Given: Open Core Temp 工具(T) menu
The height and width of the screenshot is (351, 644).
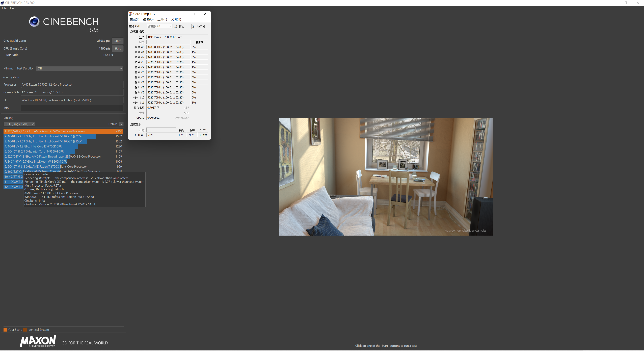Looking at the screenshot, I should pos(162,19).
